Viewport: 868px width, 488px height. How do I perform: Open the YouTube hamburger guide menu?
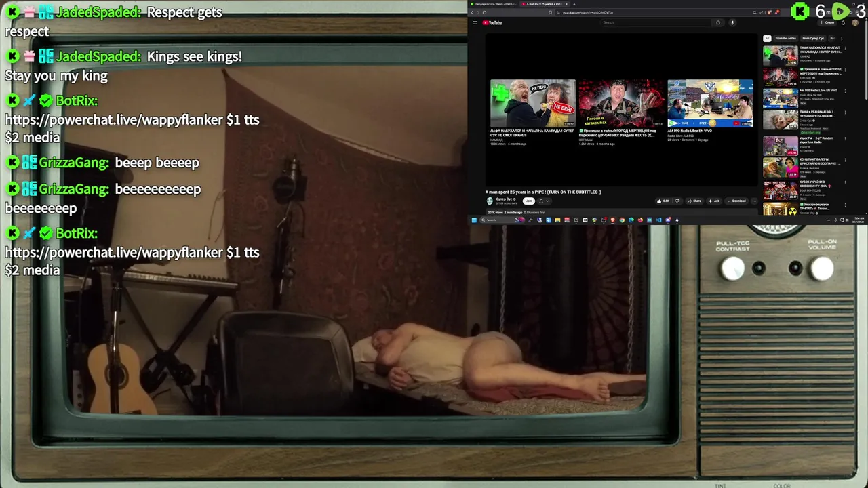475,22
